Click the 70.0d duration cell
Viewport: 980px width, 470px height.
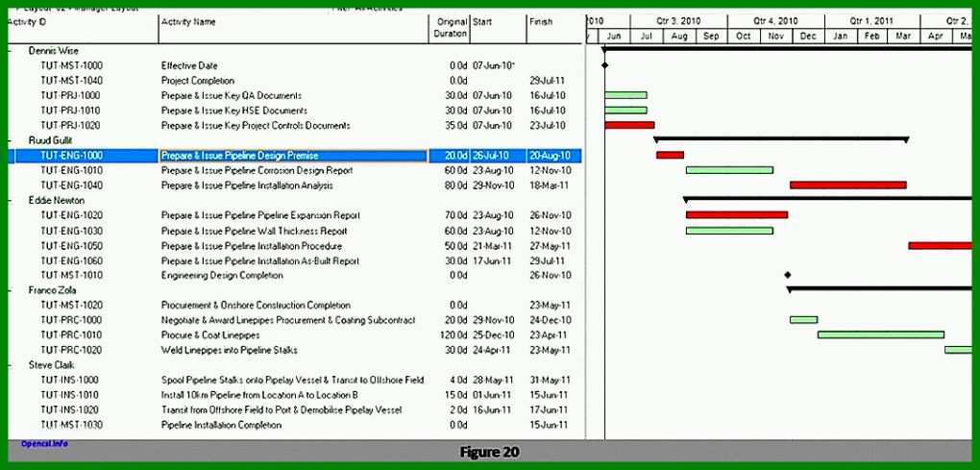click(455, 215)
